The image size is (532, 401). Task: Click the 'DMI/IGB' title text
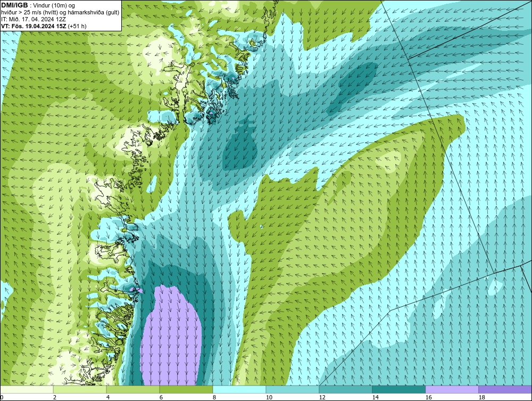(14, 5)
